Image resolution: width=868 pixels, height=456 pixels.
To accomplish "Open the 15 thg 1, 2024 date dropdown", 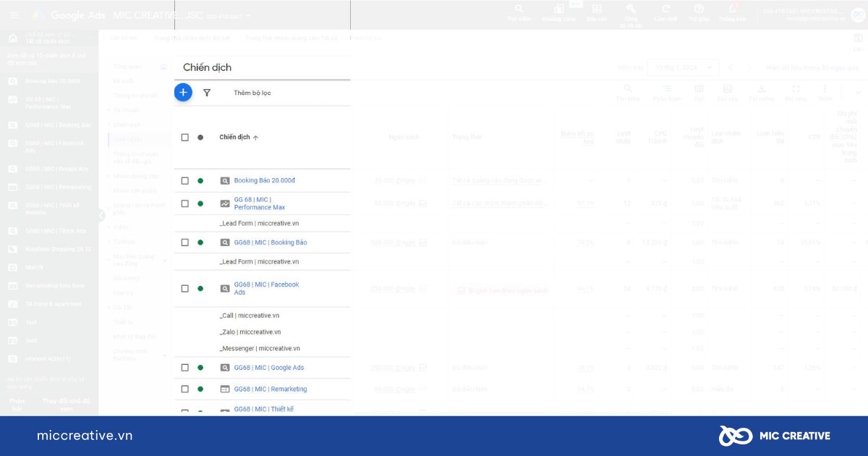I will (683, 67).
